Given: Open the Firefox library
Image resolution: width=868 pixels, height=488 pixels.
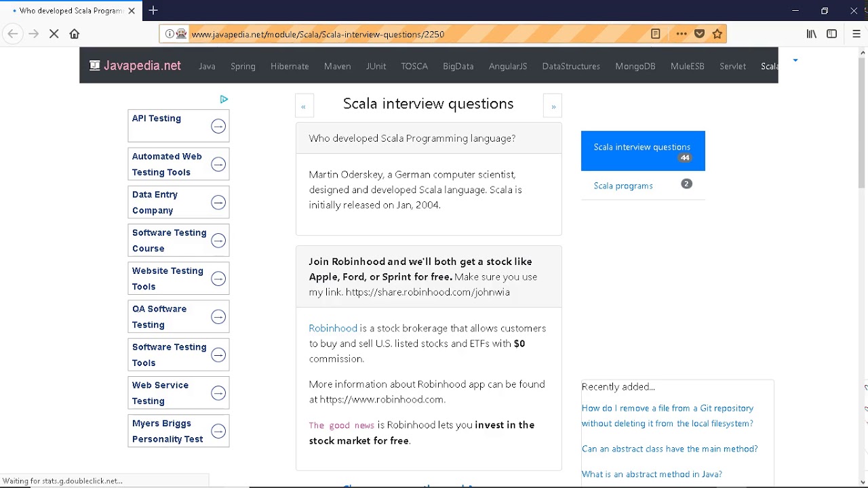Looking at the screenshot, I should click(811, 34).
